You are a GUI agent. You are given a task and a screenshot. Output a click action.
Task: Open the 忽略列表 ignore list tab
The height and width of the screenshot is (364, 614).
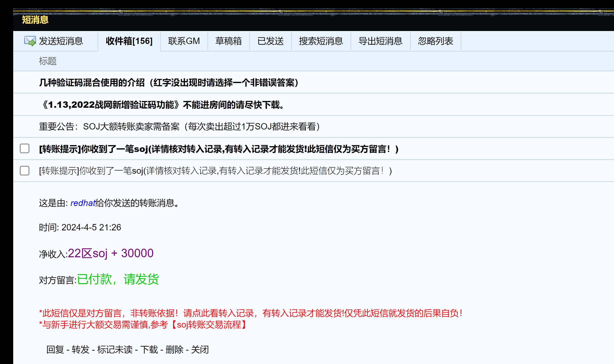(x=435, y=41)
